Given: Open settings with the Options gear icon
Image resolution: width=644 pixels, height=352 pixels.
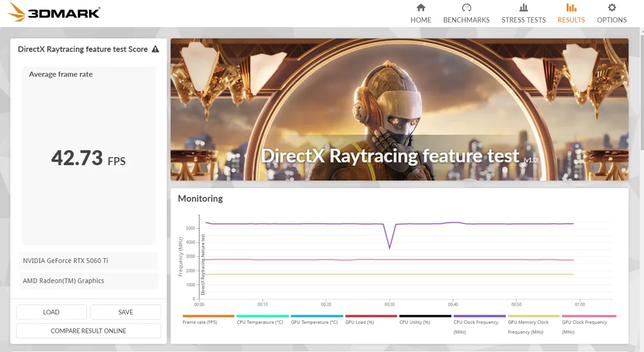Looking at the screenshot, I should coord(612,8).
